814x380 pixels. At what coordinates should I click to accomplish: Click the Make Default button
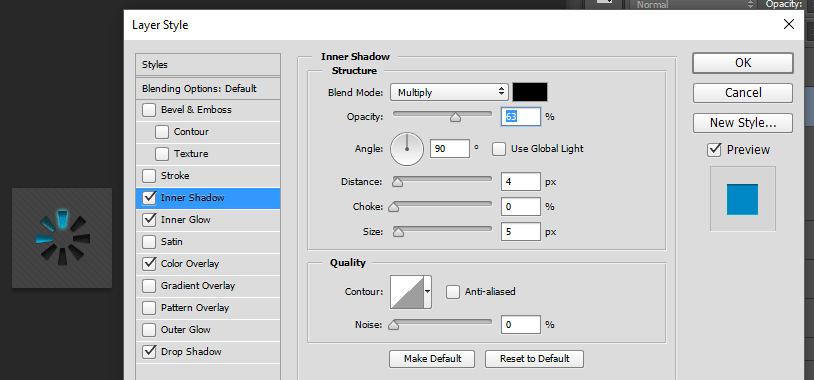[x=432, y=359]
